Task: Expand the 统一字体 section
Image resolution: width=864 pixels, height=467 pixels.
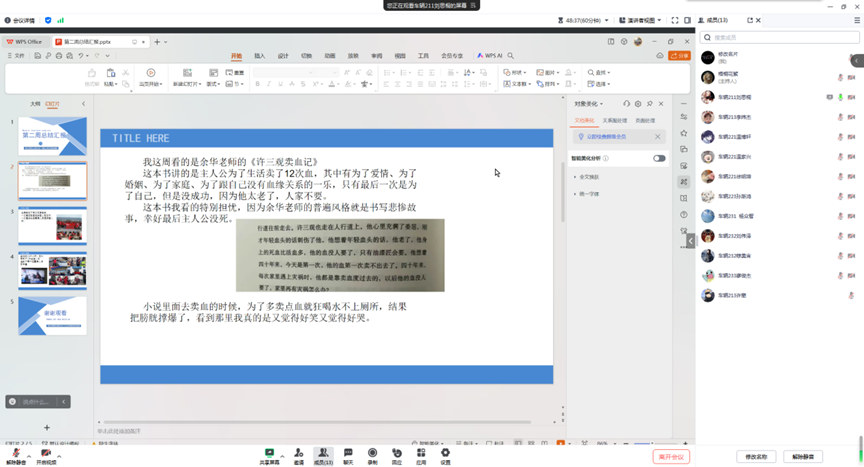Action: click(588, 194)
